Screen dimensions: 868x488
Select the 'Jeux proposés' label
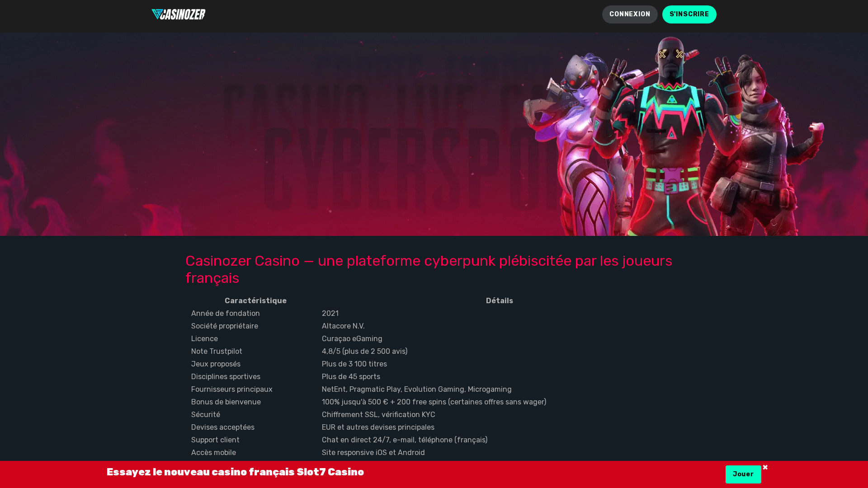(x=216, y=364)
